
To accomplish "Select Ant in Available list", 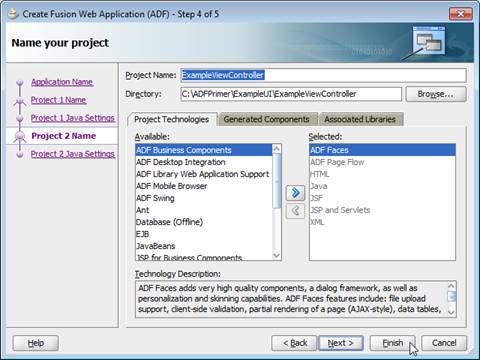I will point(204,210).
